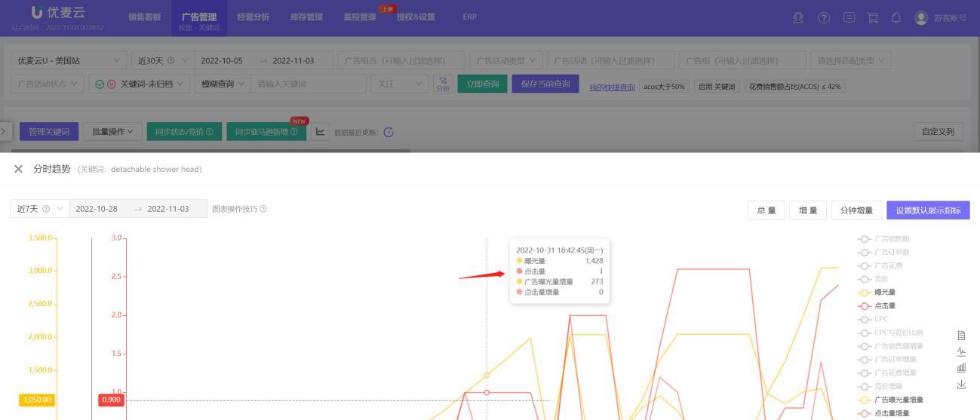Toggle 广告订单数 series in legend
The width and height of the screenshot is (980, 420).
click(x=883, y=252)
